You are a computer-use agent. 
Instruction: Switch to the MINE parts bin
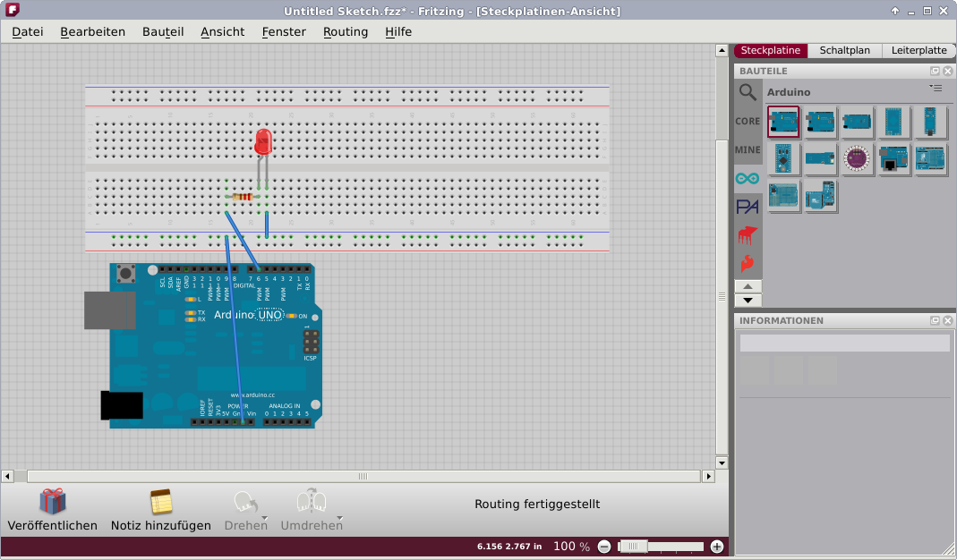(748, 150)
